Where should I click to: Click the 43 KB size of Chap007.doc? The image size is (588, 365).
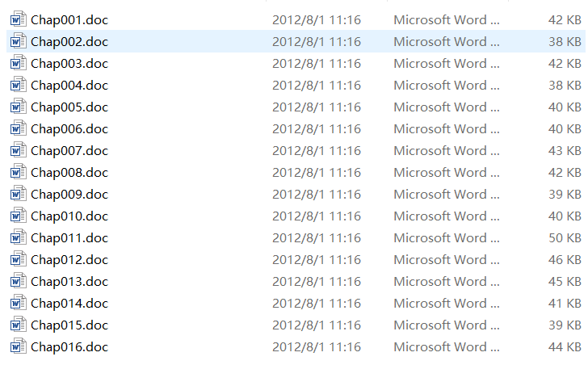pos(565,151)
